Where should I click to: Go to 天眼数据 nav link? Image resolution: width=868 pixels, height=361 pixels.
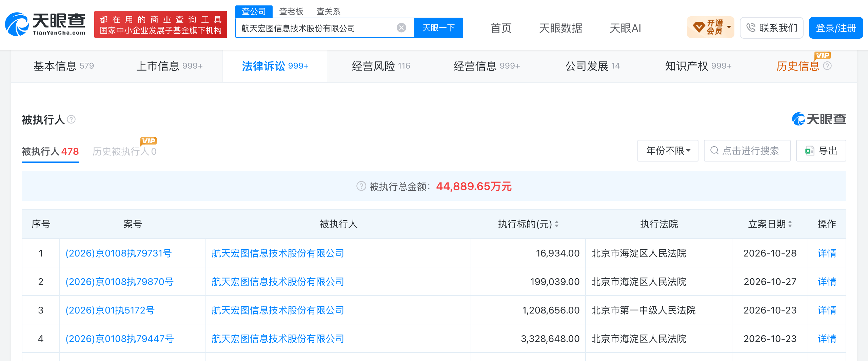[560, 28]
